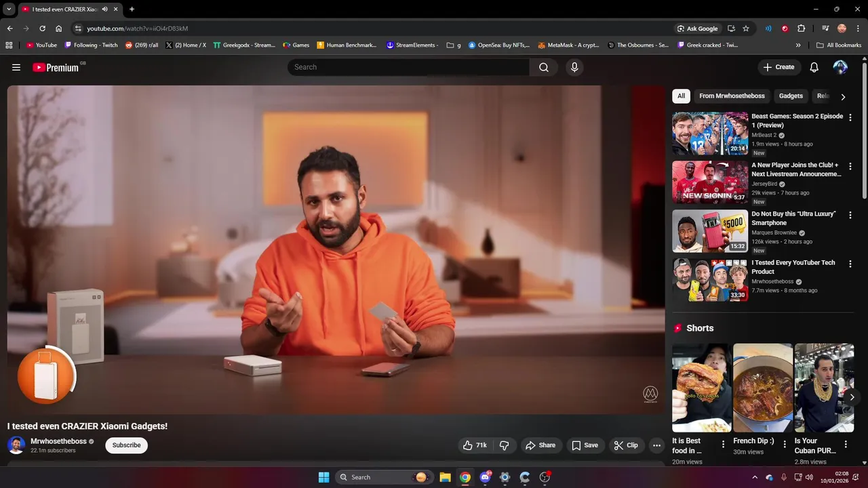Open the 'g' bookmark folder
868x488 pixels.
click(454, 45)
